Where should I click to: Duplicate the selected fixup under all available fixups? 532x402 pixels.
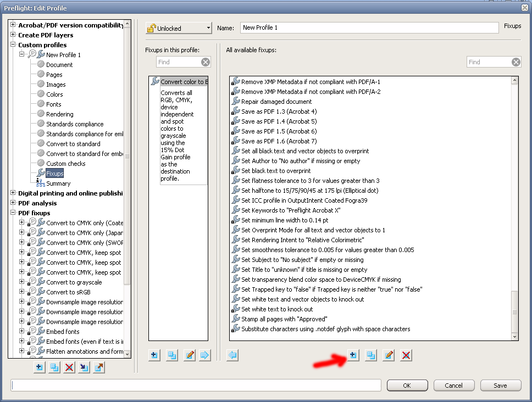371,355
